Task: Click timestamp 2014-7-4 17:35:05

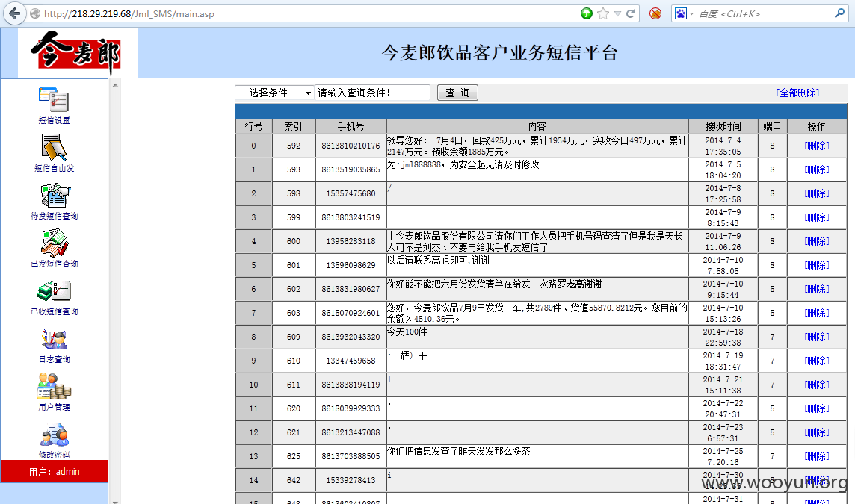Action: tap(723, 146)
